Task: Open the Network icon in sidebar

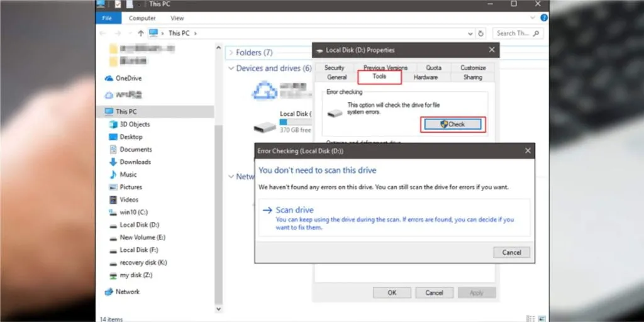Action: [109, 292]
